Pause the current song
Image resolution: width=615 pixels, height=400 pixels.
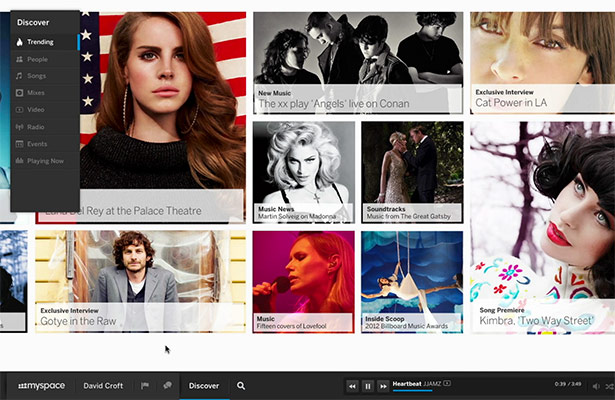(368, 386)
